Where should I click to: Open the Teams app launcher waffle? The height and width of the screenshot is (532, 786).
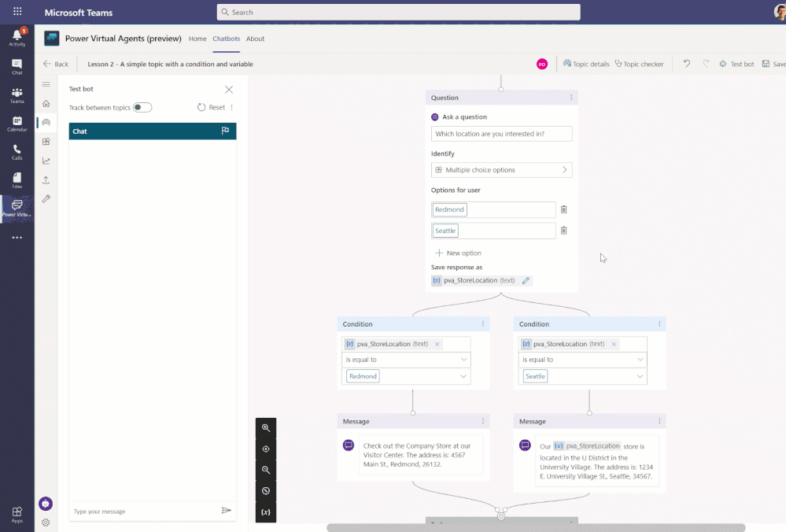point(17,12)
